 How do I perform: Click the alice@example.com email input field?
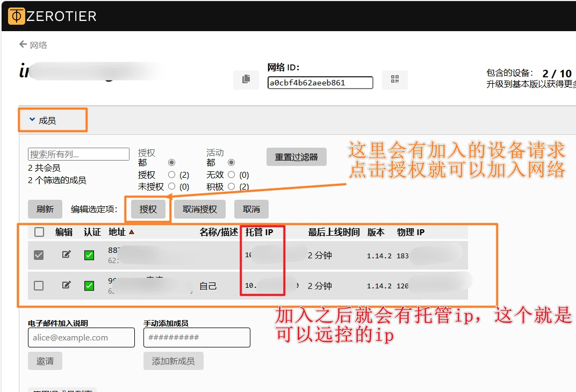click(81, 338)
